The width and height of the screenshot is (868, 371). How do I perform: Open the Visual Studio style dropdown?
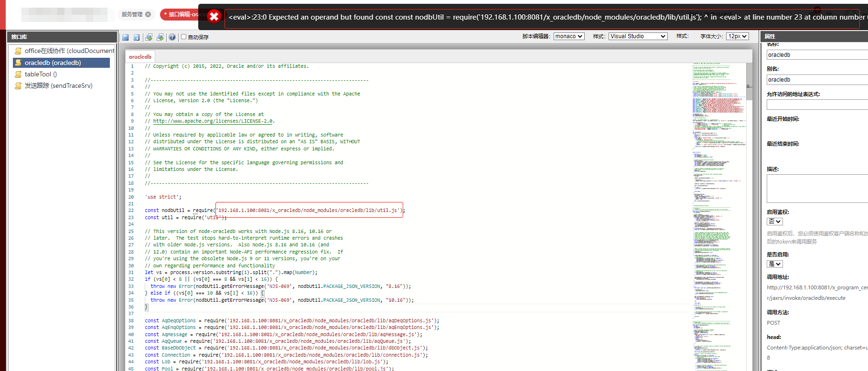point(638,36)
